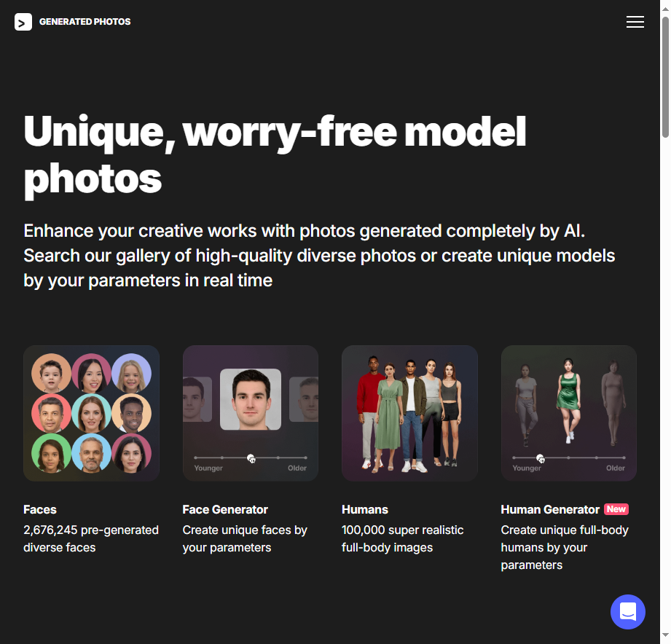671x644 pixels.
Task: Open the hamburger menu icon
Action: (x=635, y=22)
